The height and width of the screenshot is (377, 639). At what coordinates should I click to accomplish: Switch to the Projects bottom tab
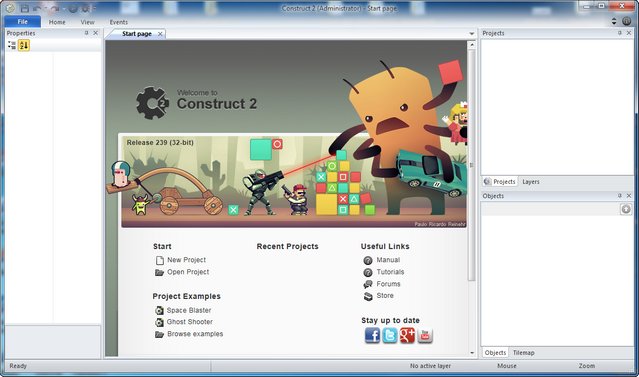click(500, 182)
